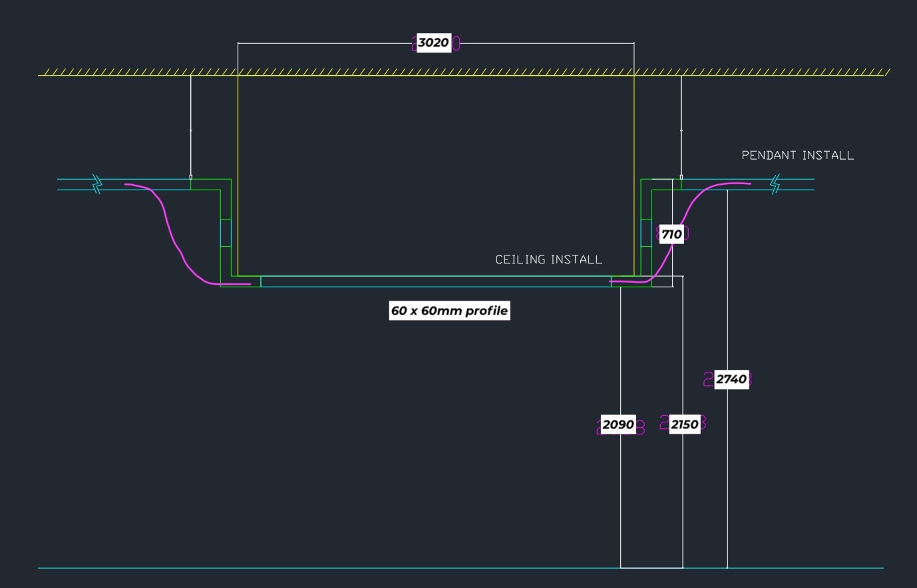Select the horizontal cyan profile strip under CEILING INSTALL
The height and width of the screenshot is (588, 917).
tap(436, 281)
